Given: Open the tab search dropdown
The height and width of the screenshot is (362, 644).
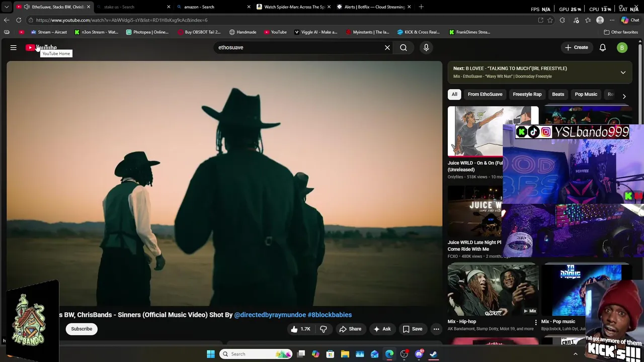Looking at the screenshot, I should [7, 7].
